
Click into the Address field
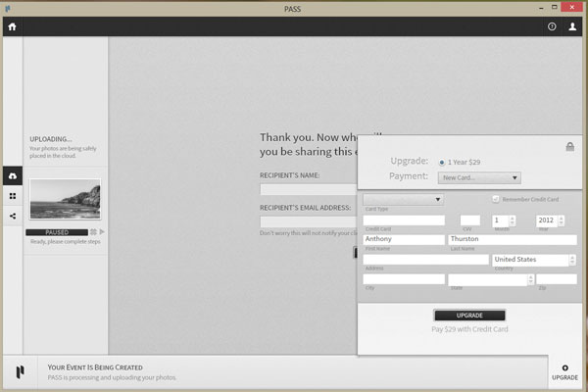tap(426, 259)
